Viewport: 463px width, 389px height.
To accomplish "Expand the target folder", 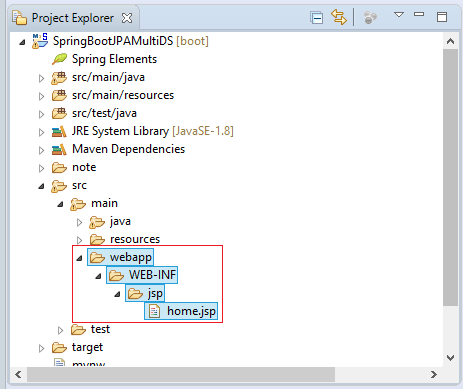I will click(x=41, y=348).
